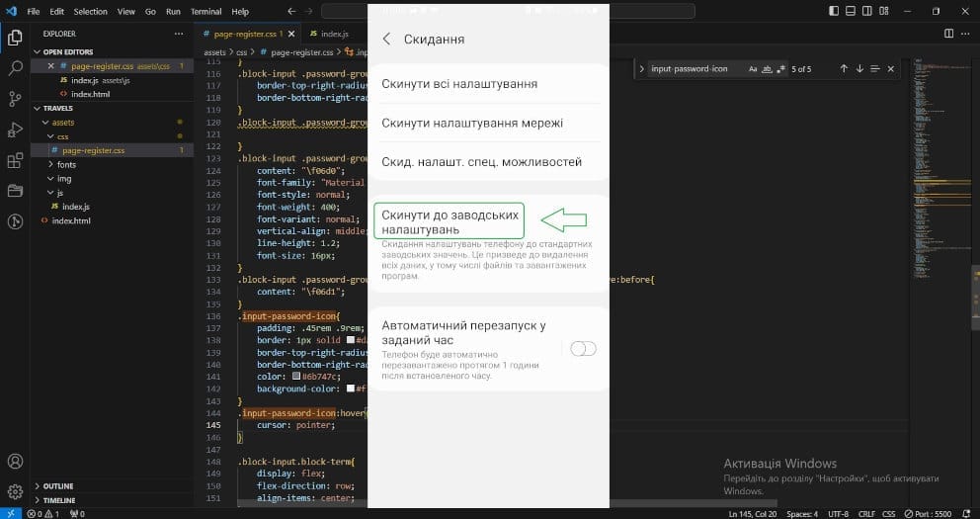Open Manage gear settings icon
This screenshot has width=980, height=519.
click(15, 491)
